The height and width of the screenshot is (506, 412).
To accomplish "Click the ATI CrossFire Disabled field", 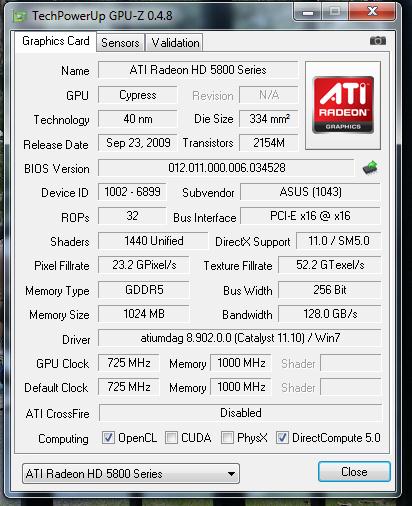I will click(240, 413).
